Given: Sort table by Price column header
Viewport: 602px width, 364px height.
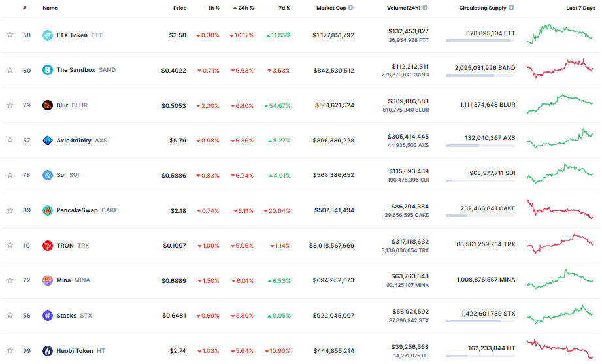Looking at the screenshot, I should click(x=179, y=8).
